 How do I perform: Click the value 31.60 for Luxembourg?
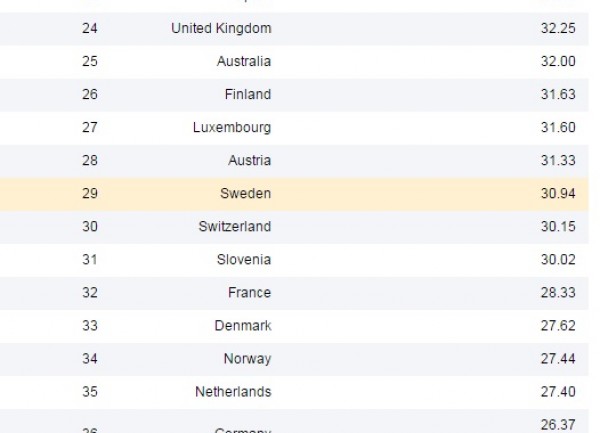click(x=558, y=127)
